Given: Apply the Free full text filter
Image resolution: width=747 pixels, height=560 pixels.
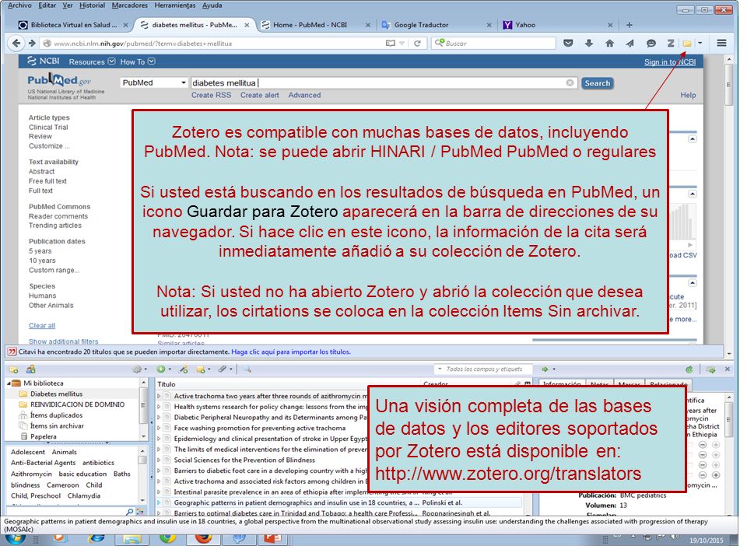Looking at the screenshot, I should point(47,181).
